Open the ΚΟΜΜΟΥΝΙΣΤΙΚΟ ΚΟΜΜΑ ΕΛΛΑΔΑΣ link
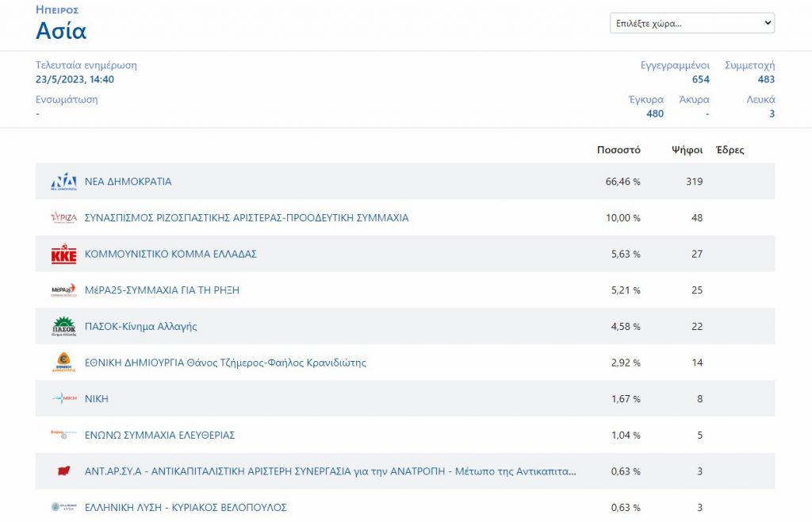The width and height of the screenshot is (812, 522). 170,255
